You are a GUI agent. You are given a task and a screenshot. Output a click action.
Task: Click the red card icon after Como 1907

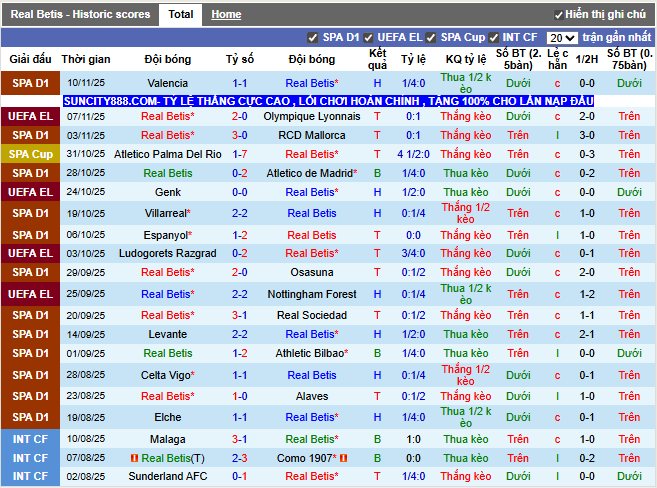point(343,458)
